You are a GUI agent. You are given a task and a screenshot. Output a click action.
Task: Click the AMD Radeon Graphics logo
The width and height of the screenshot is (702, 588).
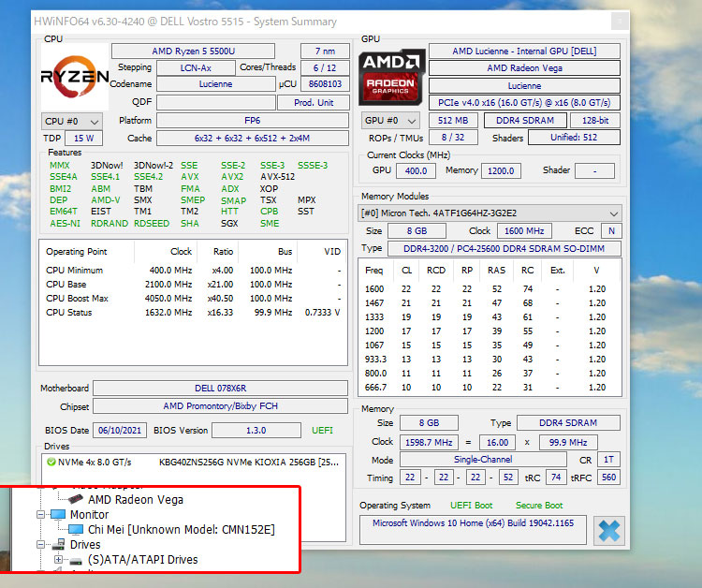[392, 77]
